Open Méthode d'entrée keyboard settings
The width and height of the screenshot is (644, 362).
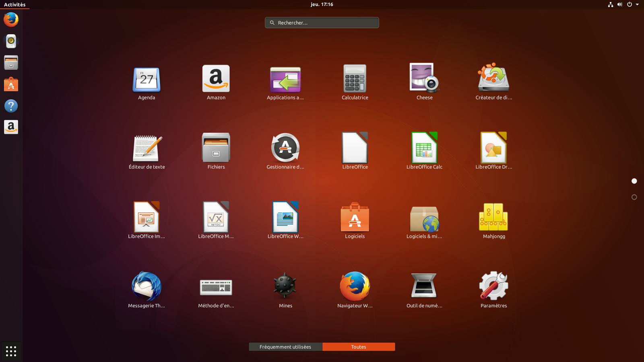[216, 287]
